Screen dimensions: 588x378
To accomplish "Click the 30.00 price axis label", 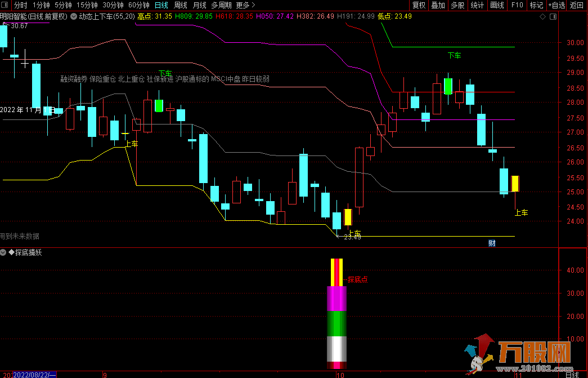I will pyautogui.click(x=575, y=43).
